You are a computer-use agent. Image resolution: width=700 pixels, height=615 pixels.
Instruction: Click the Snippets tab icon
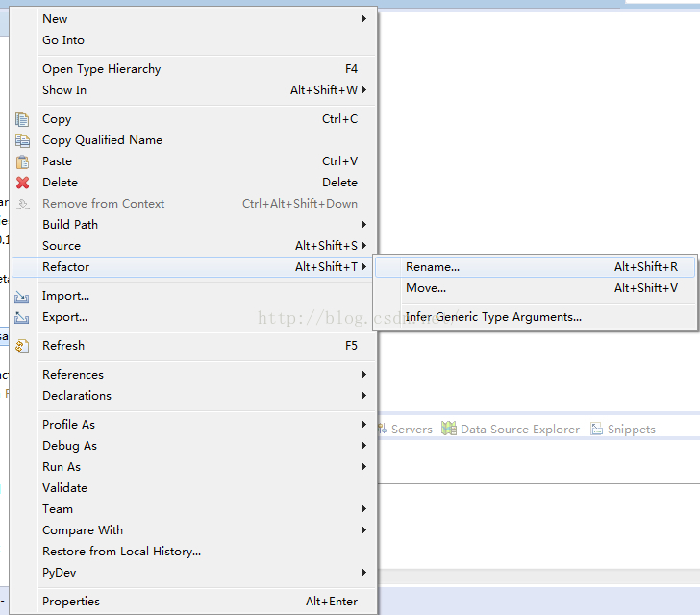click(x=596, y=429)
